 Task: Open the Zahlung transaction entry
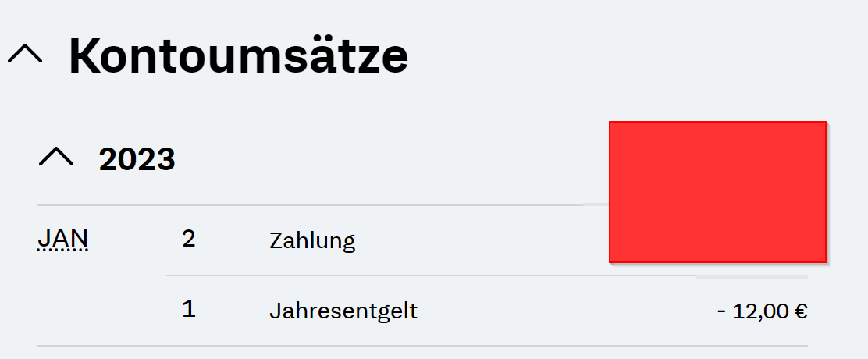point(312,240)
